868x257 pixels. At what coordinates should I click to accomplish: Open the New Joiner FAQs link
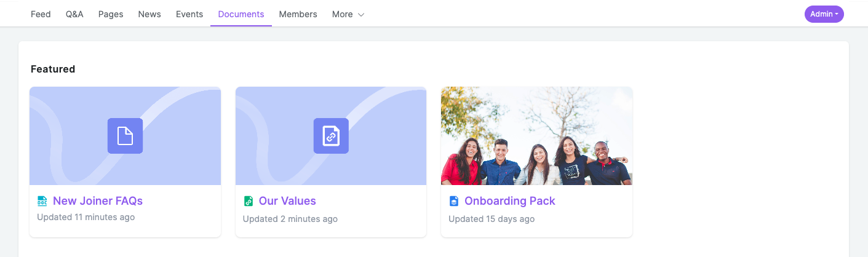98,201
